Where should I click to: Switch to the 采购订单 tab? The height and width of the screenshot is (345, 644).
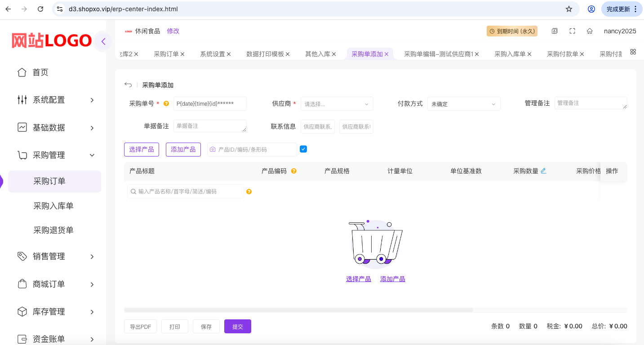point(166,54)
